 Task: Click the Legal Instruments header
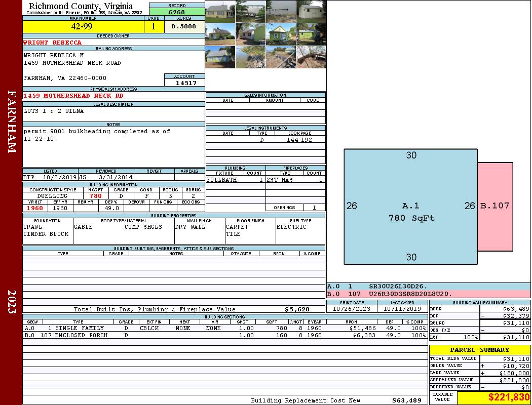[265, 128]
